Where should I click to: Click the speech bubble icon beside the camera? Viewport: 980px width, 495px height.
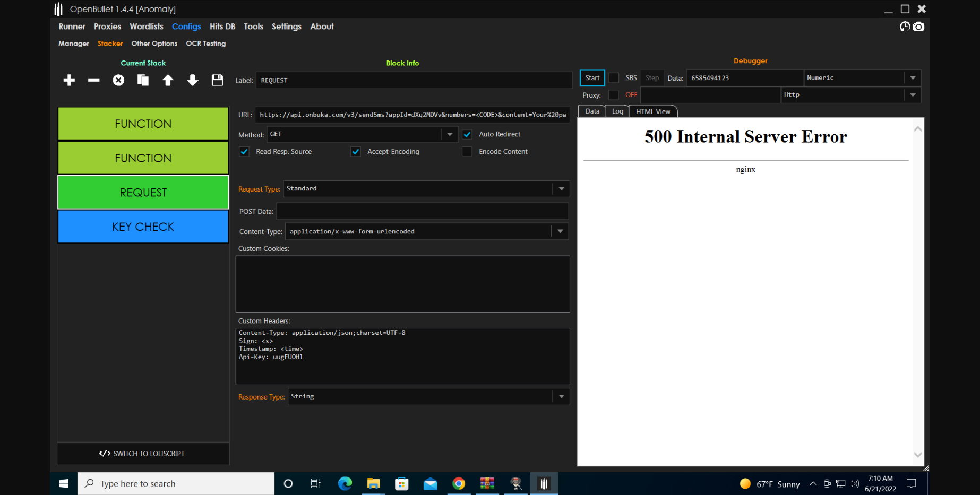[905, 27]
